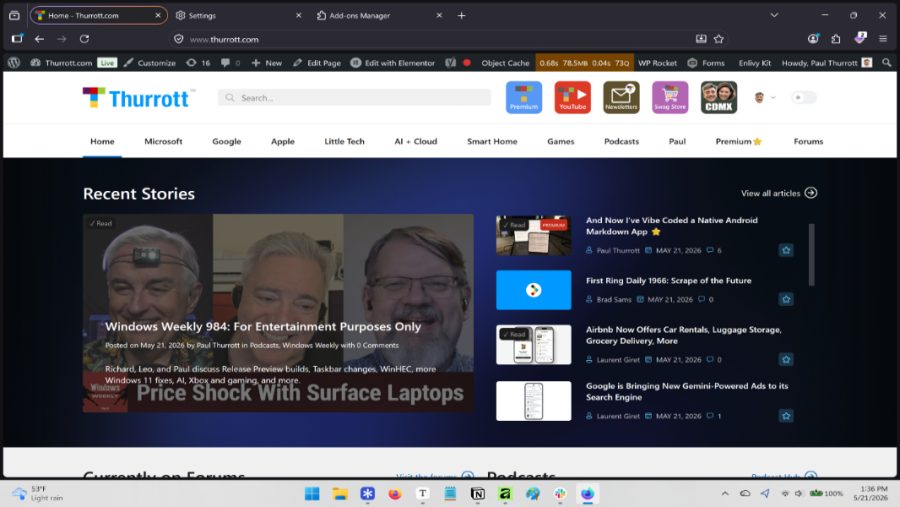Click the site Search field
The width and height of the screenshot is (900, 507).
pos(354,98)
